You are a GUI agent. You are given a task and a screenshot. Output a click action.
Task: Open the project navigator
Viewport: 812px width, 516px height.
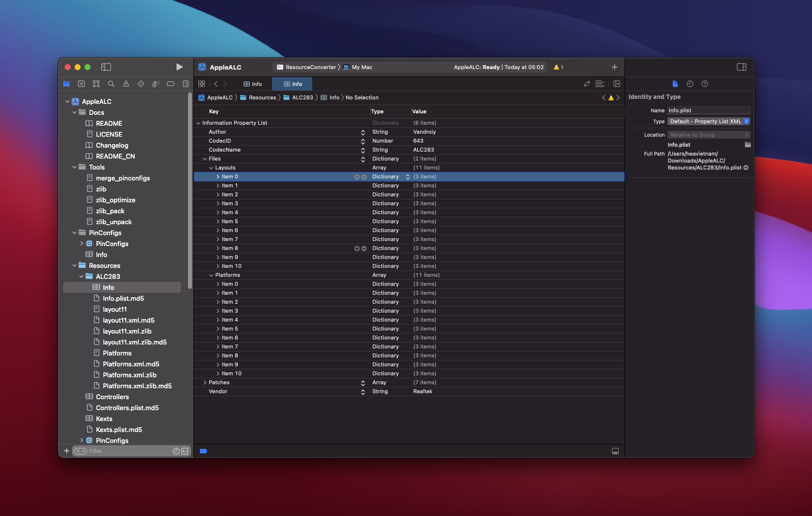pyautogui.click(x=67, y=84)
